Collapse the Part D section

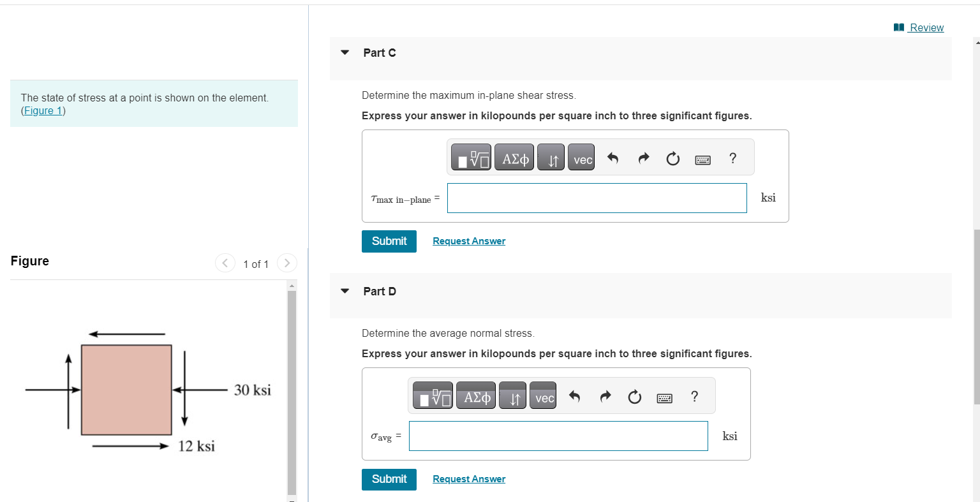click(345, 291)
